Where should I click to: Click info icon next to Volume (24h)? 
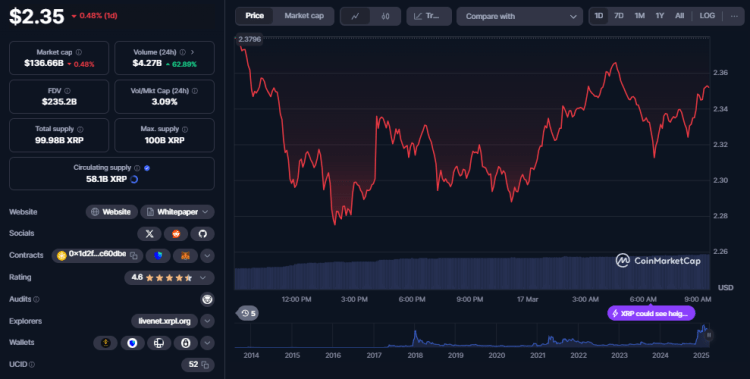pos(182,52)
